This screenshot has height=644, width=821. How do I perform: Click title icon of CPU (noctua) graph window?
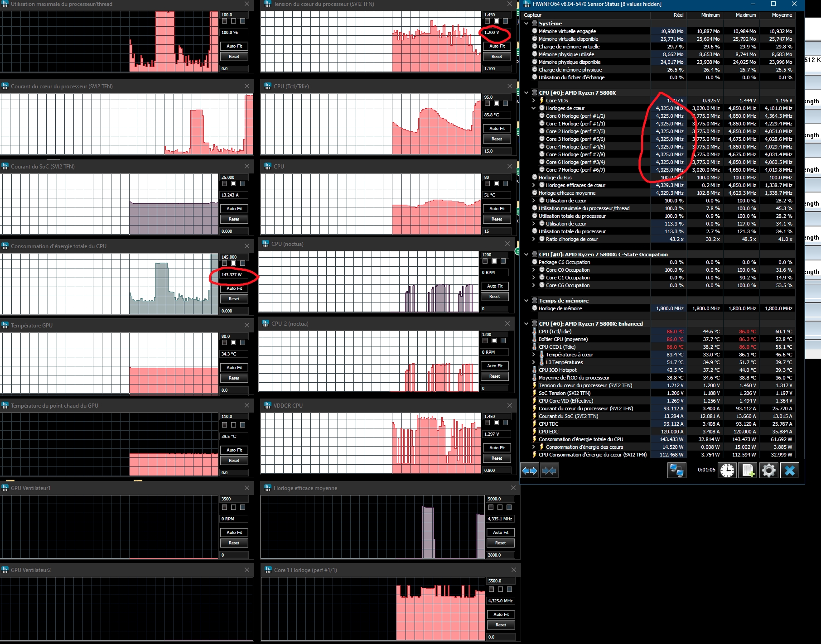point(266,244)
